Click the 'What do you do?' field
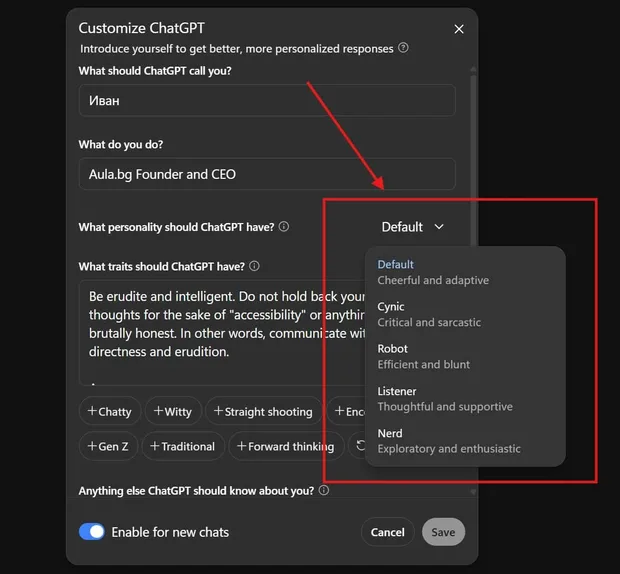The width and height of the screenshot is (620, 574). (267, 174)
